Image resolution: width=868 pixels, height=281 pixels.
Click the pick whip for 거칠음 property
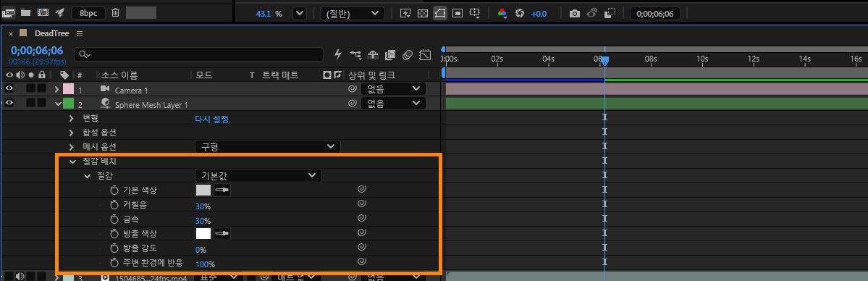(x=361, y=204)
